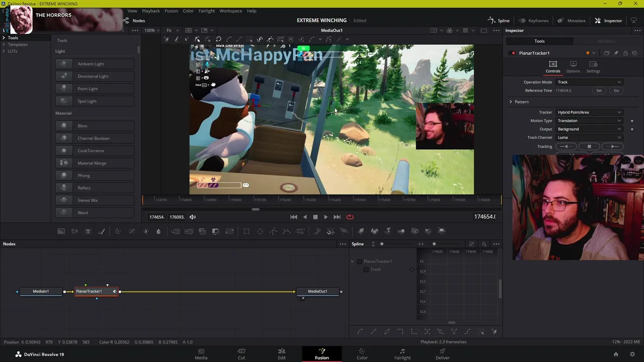Click the Set reference time button
Screen dimensions: 644x362
click(x=599, y=91)
